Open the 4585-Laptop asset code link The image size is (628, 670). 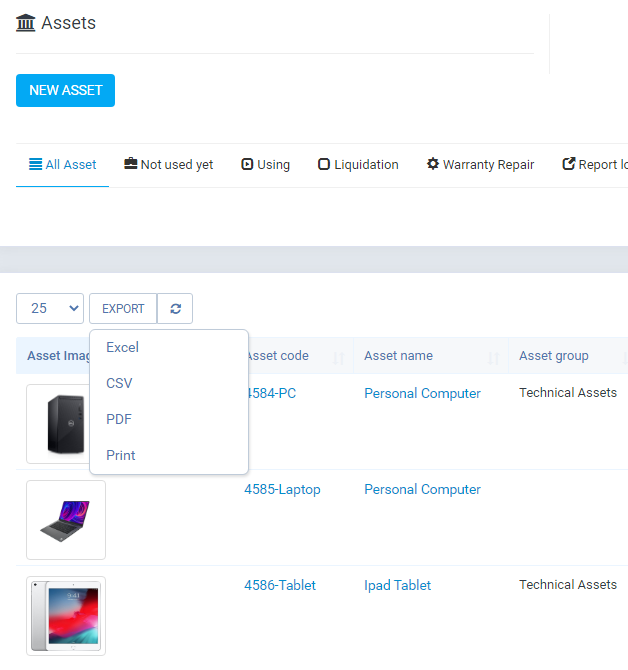coord(282,489)
